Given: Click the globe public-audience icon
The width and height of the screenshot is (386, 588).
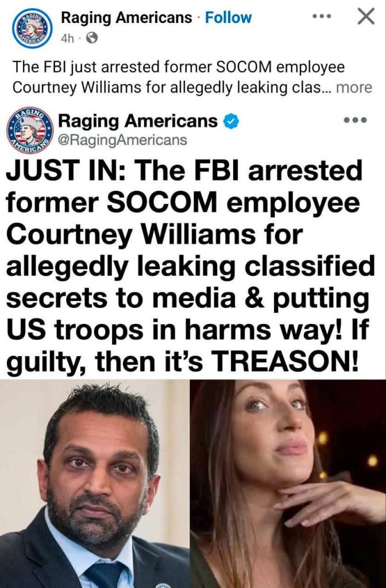Looking at the screenshot, I should [x=92, y=38].
